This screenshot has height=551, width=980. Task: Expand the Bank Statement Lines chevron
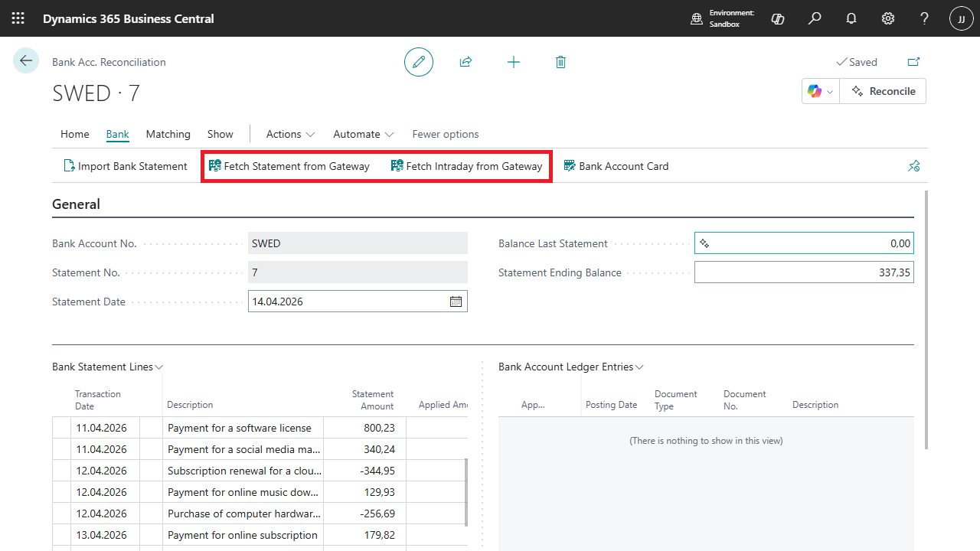(158, 367)
